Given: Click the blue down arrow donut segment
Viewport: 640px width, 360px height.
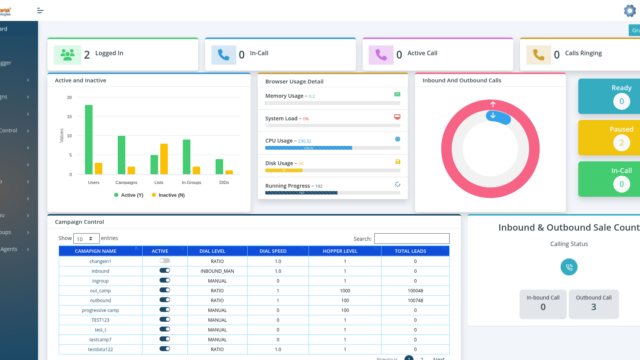Looking at the screenshot, I should tap(498, 117).
